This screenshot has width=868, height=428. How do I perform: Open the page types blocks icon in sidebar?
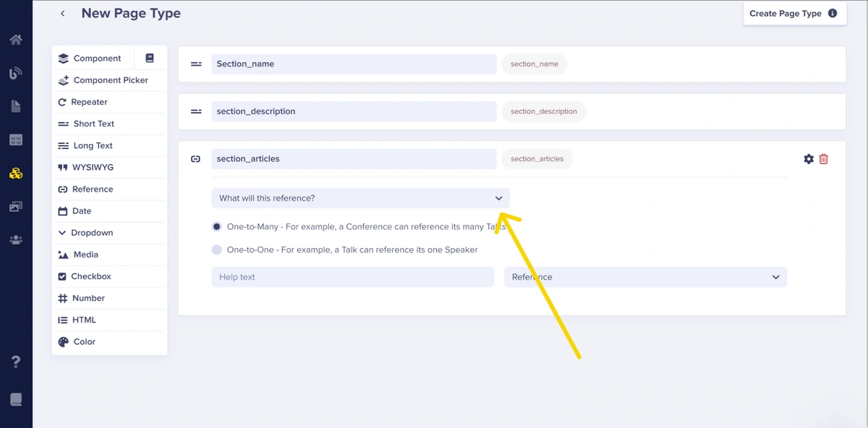[x=16, y=174]
